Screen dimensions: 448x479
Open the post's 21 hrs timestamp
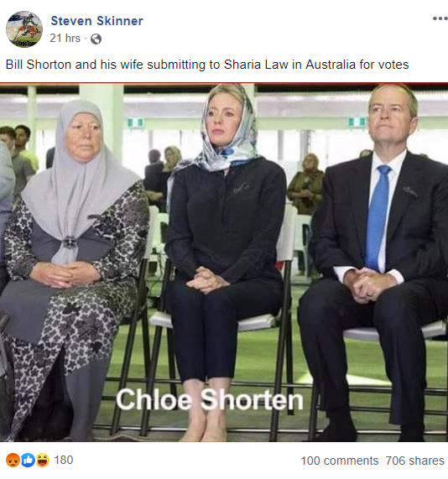tap(65, 39)
